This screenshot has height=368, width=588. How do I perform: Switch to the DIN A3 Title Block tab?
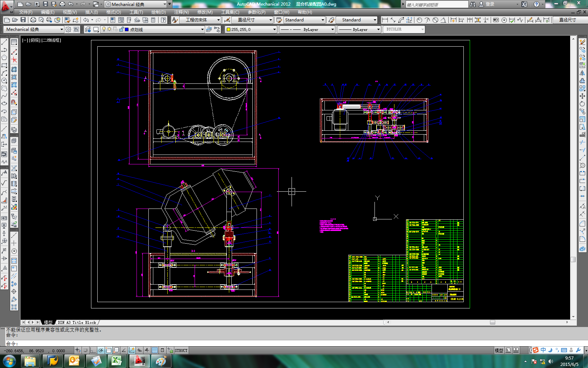(x=77, y=322)
